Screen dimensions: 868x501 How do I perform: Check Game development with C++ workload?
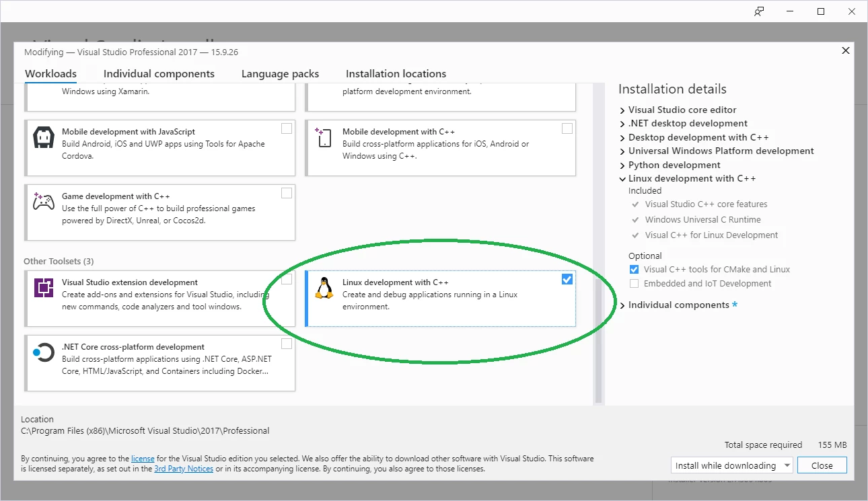(x=287, y=193)
